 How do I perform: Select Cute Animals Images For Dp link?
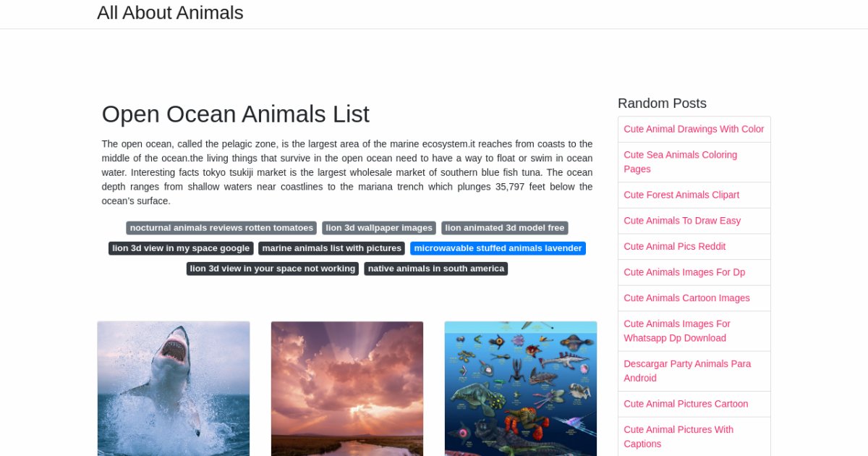tap(684, 272)
